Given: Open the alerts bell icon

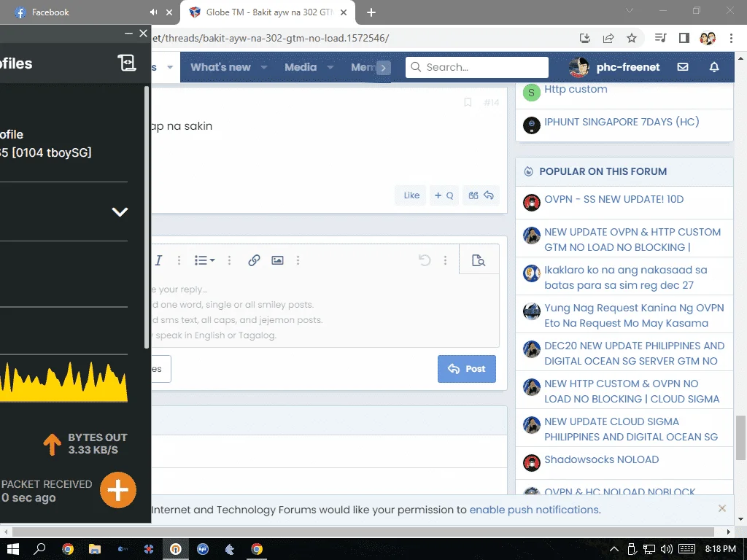Looking at the screenshot, I should pyautogui.click(x=714, y=67).
